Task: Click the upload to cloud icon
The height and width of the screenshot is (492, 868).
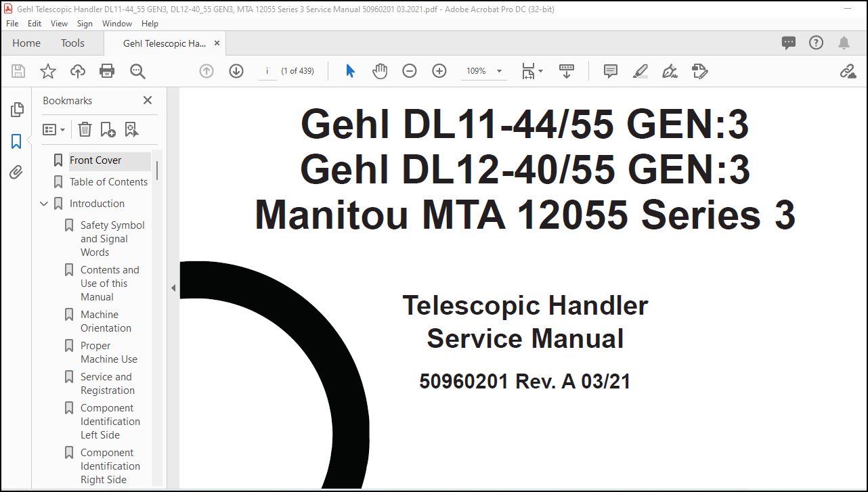Action: pos(78,71)
